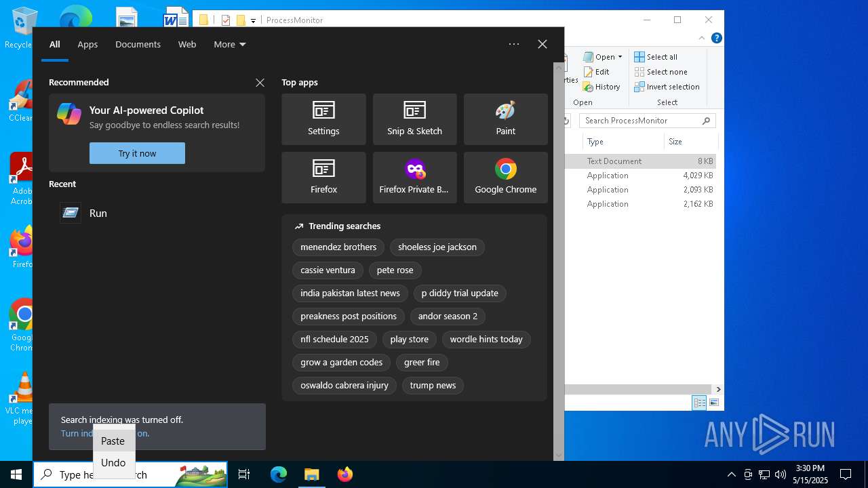This screenshot has height=488, width=868.
Task: Choose Undo from the context menu
Action: 113,462
